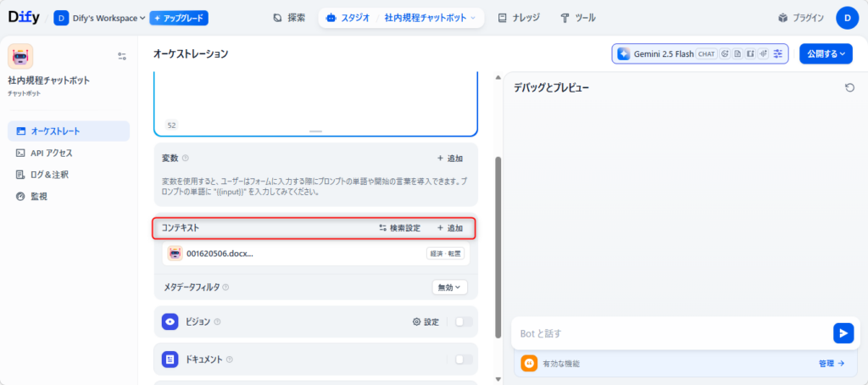
Task: Click 管理 link in 有効な機能 bar
Action: (x=831, y=364)
